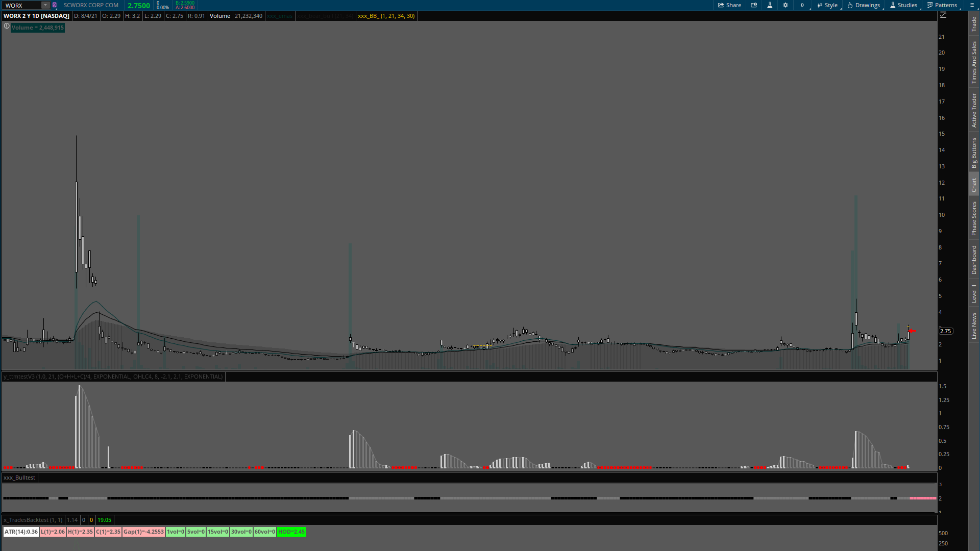The width and height of the screenshot is (980, 551).
Task: Open chart settings gear icon
Action: [786, 5]
